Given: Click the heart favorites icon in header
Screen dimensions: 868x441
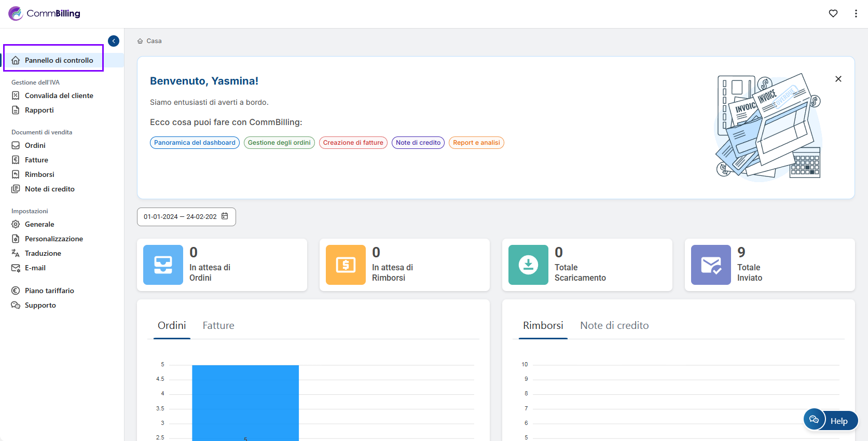Looking at the screenshot, I should (833, 13).
